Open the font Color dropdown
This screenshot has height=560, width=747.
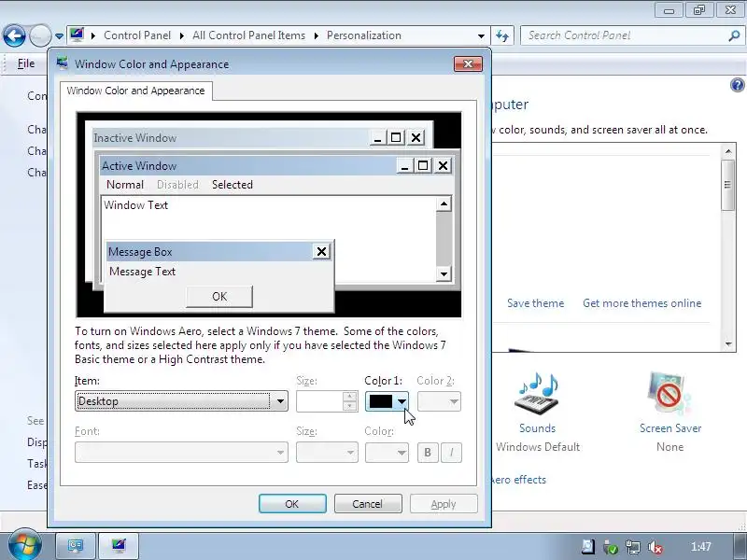point(387,453)
